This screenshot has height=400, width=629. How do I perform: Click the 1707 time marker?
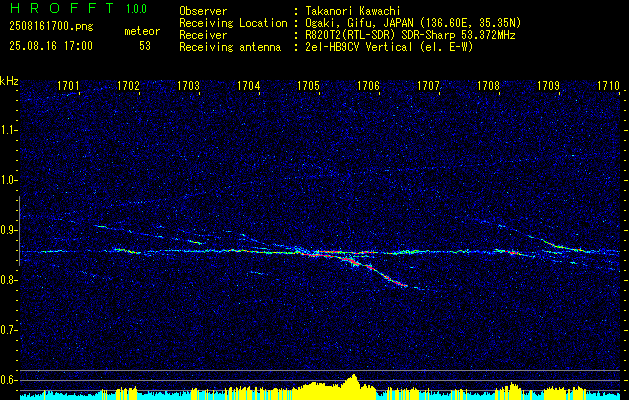(428, 85)
